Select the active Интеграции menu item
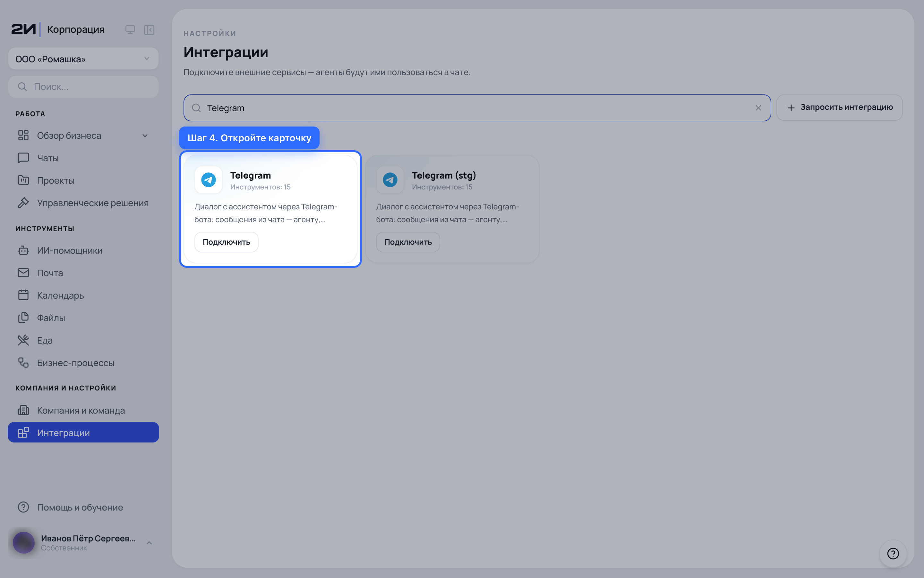924x578 pixels. coord(83,432)
